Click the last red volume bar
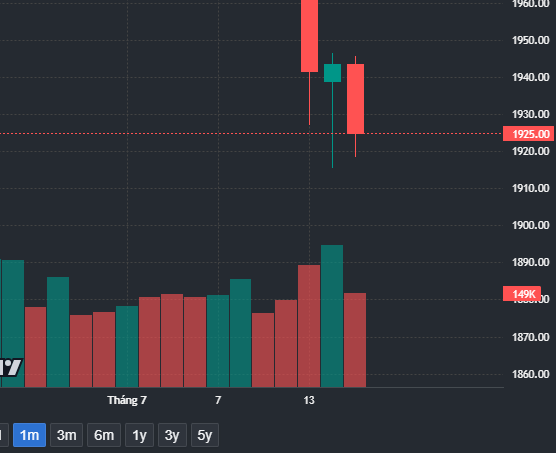This screenshot has width=556, height=453. [x=355, y=340]
